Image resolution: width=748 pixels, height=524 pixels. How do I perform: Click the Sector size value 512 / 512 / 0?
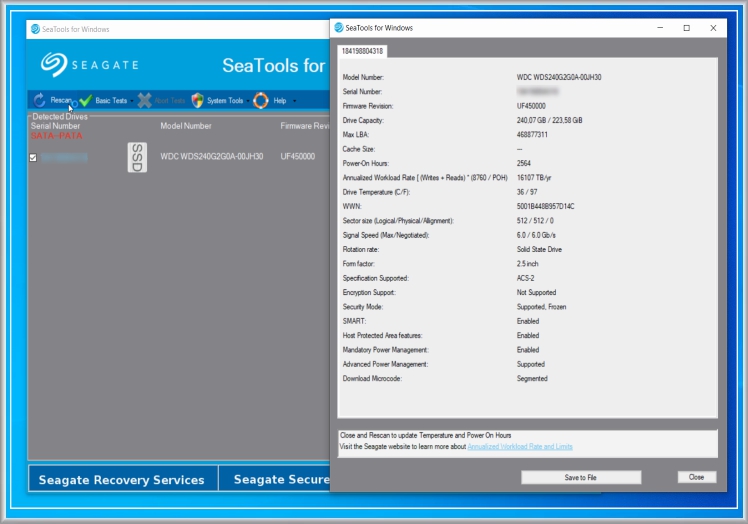click(535, 220)
